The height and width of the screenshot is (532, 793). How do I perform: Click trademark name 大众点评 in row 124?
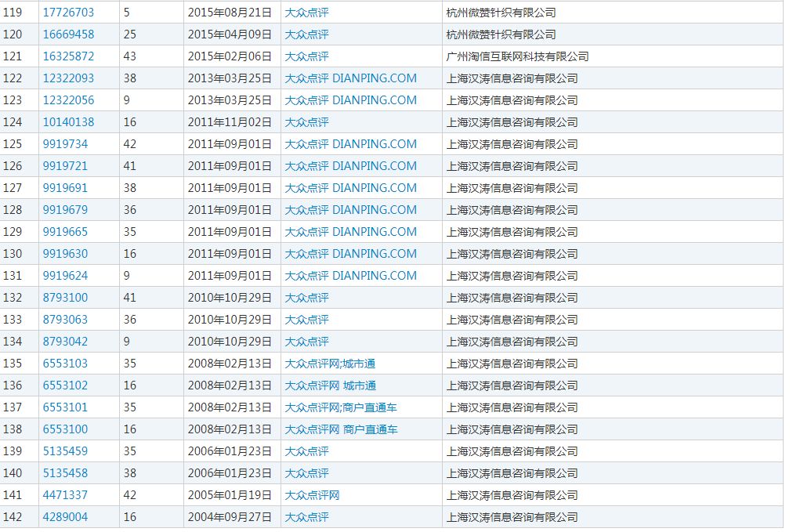tap(307, 122)
